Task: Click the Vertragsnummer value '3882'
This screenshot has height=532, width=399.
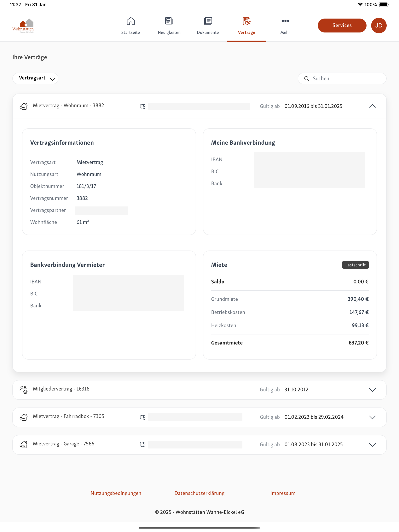Action: [x=82, y=198]
